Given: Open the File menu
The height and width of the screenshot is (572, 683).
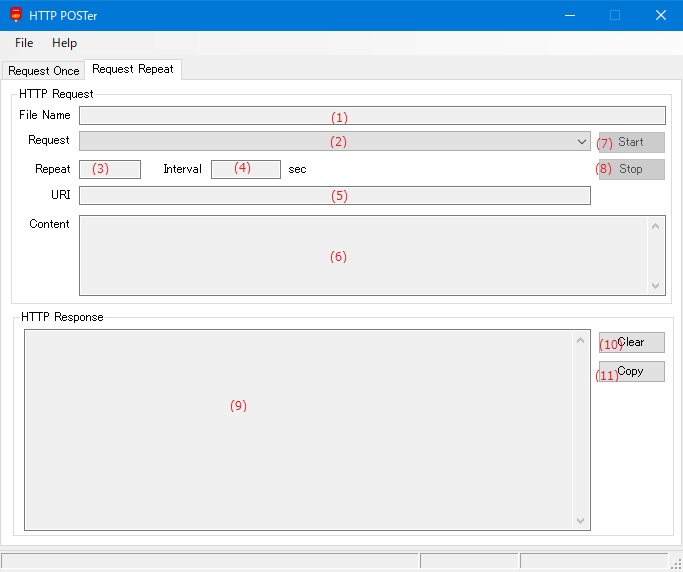Looking at the screenshot, I should pos(24,43).
